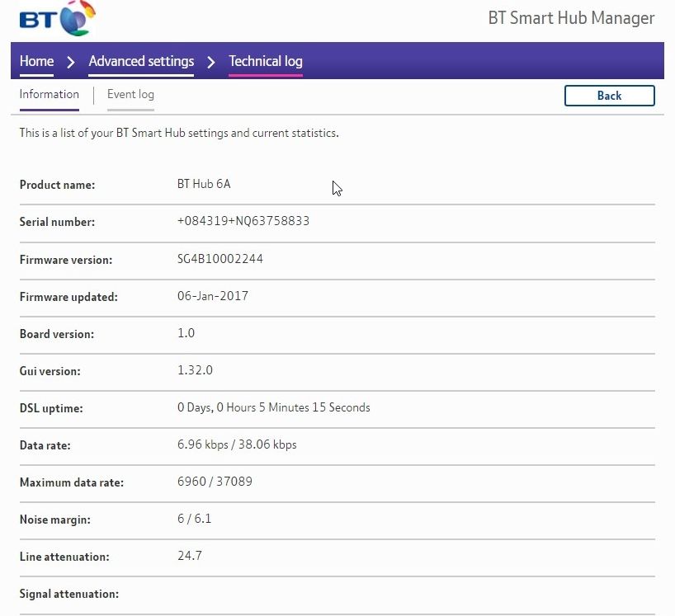The height and width of the screenshot is (616, 675).
Task: Click the Maximum data rate label
Action: pyautogui.click(x=72, y=482)
